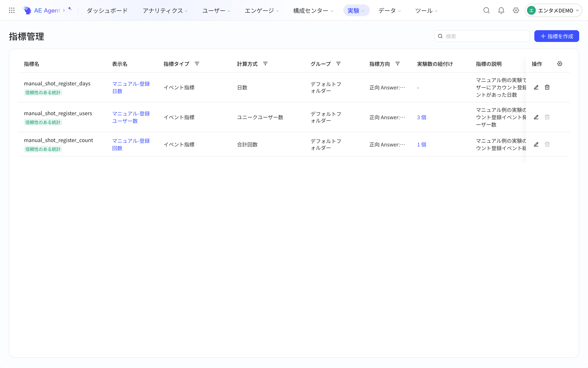Image resolution: width=588 pixels, height=368 pixels.
Task: Open the マニュアル-登録回数 link
Action: 131,145
